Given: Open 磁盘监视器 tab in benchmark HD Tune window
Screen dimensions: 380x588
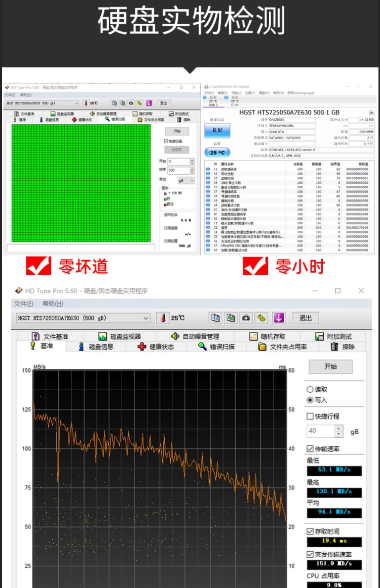Looking at the screenshot, I should pos(120,337).
